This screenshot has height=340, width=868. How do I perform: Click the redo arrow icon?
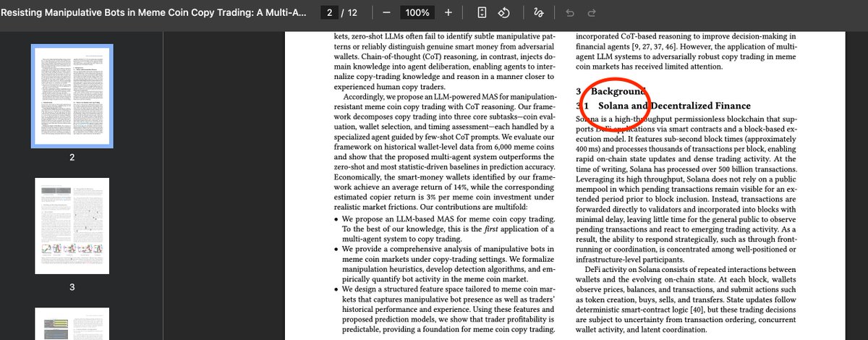pyautogui.click(x=592, y=13)
